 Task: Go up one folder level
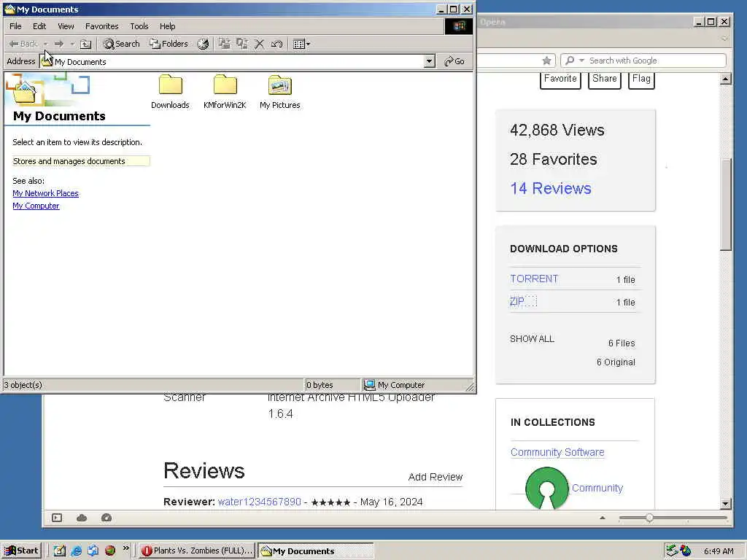coord(86,44)
